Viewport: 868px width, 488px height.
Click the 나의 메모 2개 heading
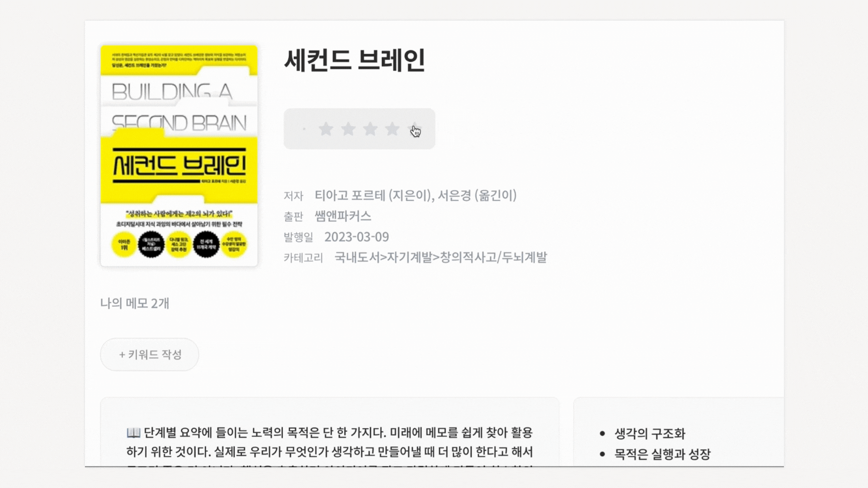pos(135,303)
